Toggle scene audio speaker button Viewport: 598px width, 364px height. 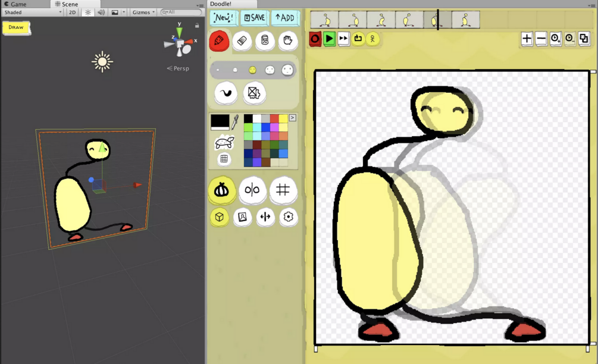[101, 12]
